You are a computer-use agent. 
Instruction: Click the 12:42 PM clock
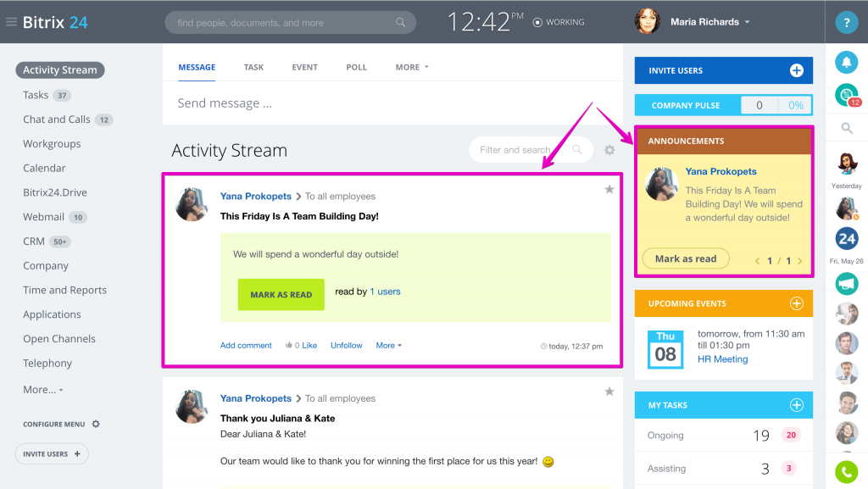click(485, 22)
